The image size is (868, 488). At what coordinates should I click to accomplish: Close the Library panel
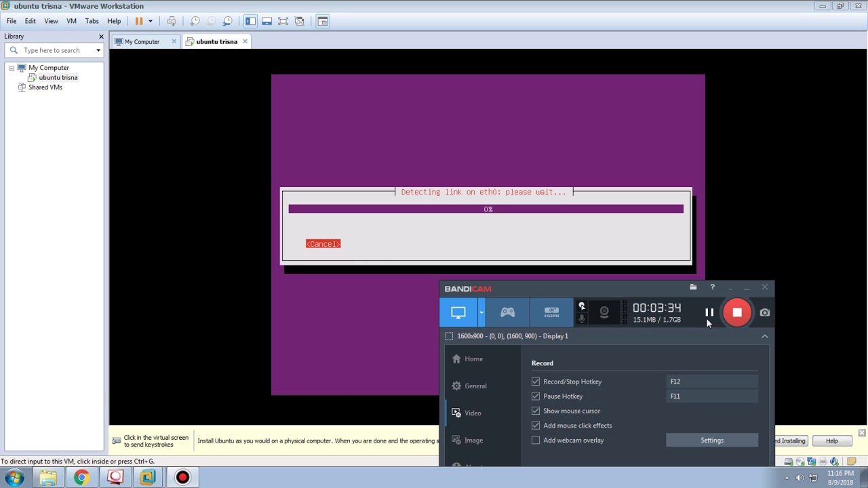[x=101, y=37]
